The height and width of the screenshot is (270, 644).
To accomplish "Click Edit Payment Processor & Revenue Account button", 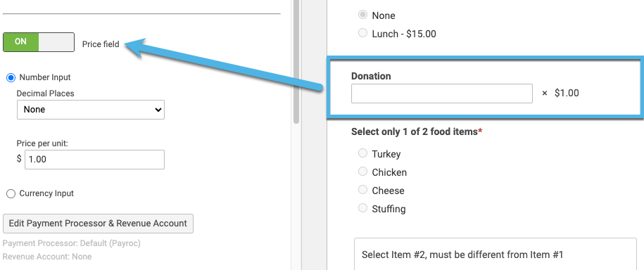I will [98, 224].
